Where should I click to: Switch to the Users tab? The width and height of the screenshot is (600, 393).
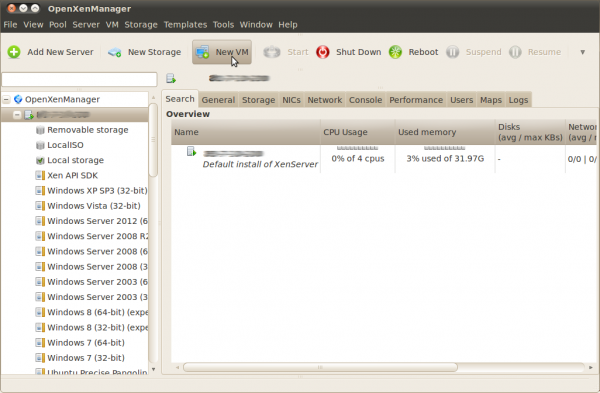461,100
